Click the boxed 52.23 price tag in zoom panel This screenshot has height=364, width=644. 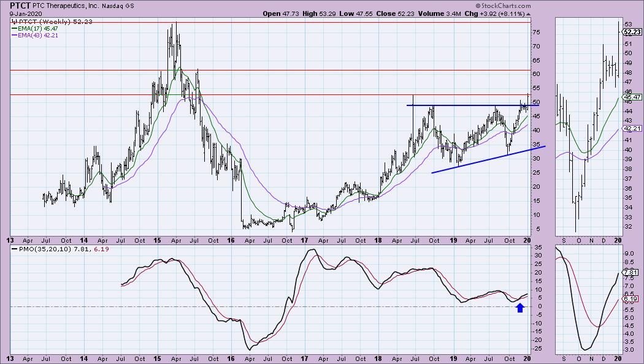point(632,32)
